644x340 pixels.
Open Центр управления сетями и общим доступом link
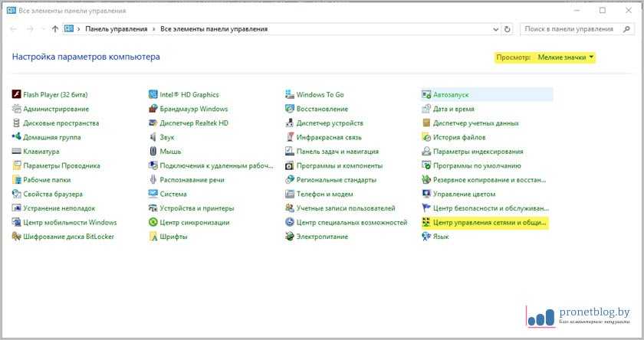click(489, 222)
